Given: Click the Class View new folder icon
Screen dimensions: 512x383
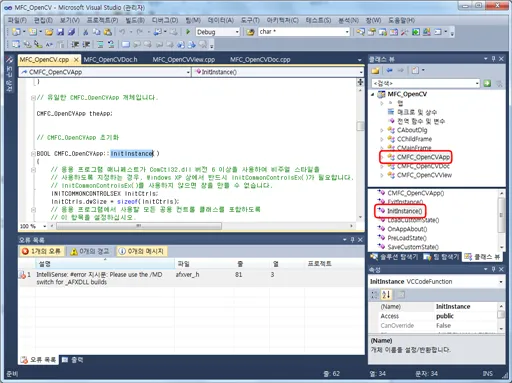Looking at the screenshot, I should point(376,70).
